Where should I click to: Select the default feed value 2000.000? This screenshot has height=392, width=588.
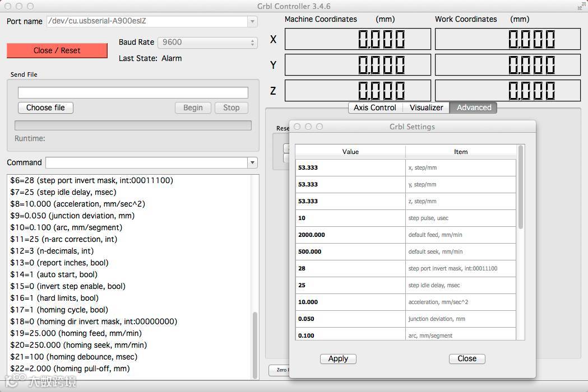[x=350, y=235]
